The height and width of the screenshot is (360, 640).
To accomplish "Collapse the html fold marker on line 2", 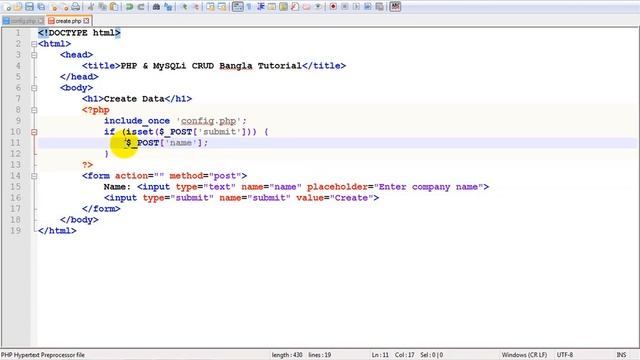I will (x=34, y=44).
